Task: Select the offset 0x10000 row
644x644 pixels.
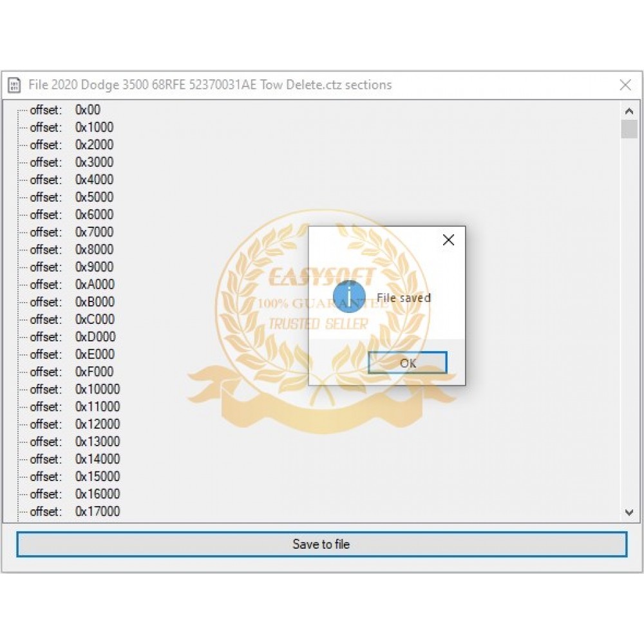Action: point(75,390)
